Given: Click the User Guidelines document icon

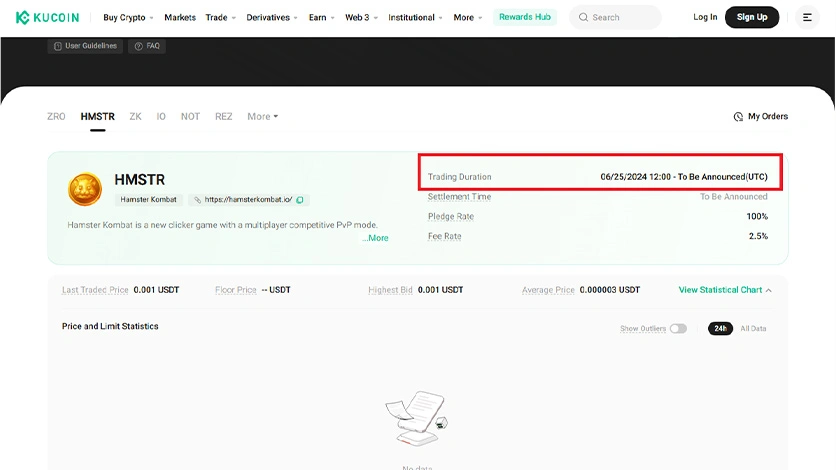Looking at the screenshot, I should [x=58, y=46].
